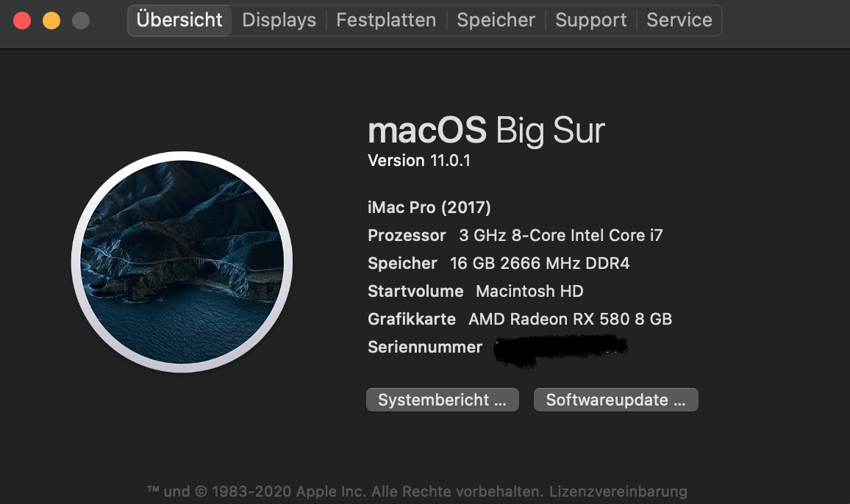Open the Support tab
850x504 pixels.
pos(591,21)
